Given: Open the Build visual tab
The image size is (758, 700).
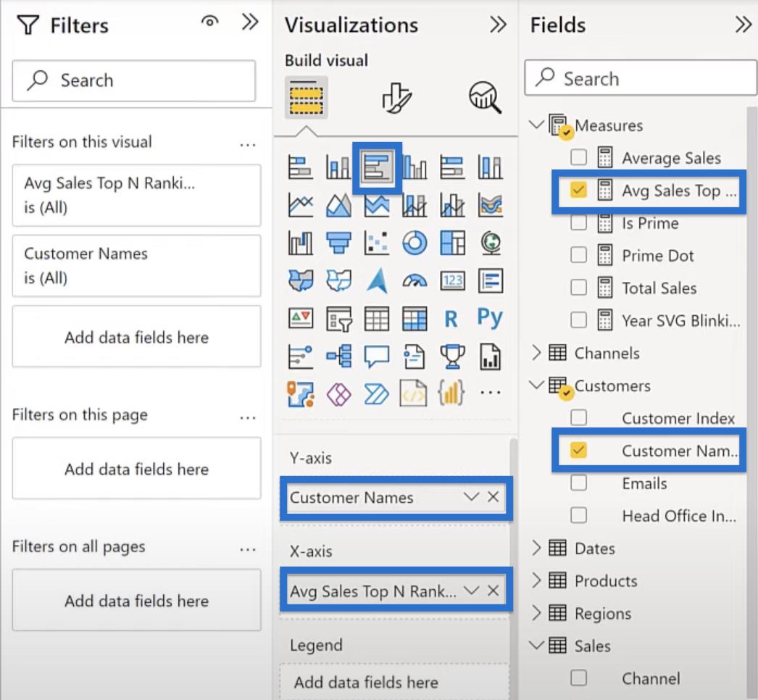Looking at the screenshot, I should pos(306,97).
